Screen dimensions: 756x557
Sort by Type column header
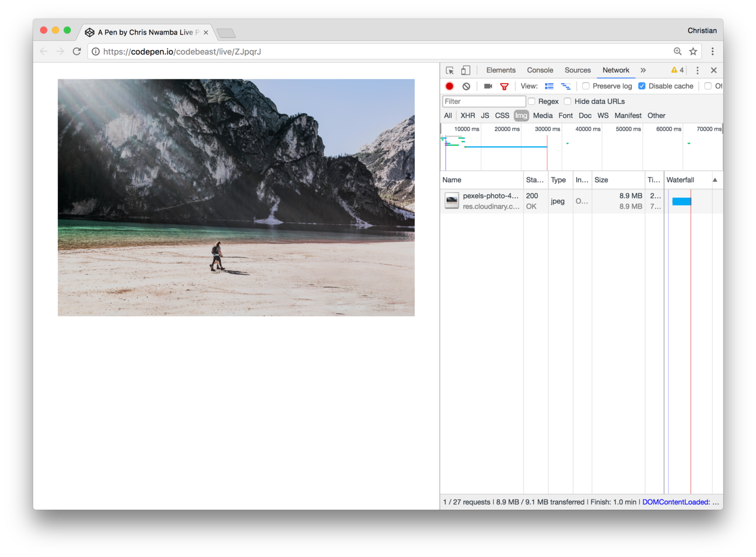coord(560,180)
